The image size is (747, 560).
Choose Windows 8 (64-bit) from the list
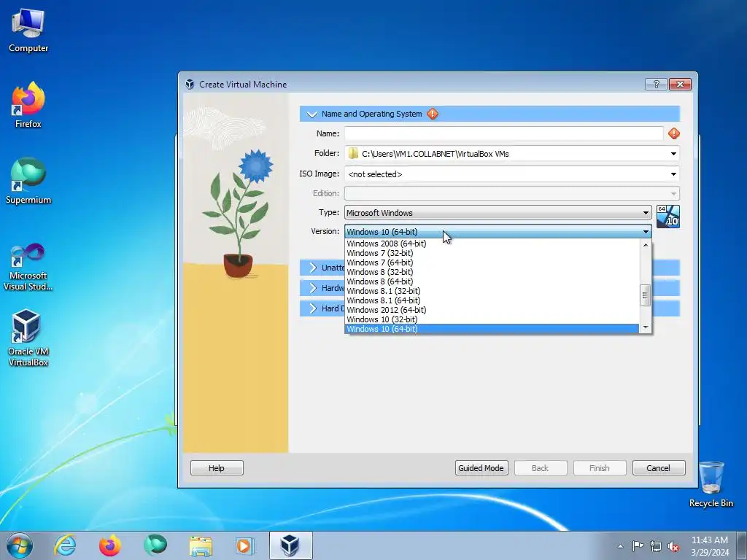click(492, 281)
